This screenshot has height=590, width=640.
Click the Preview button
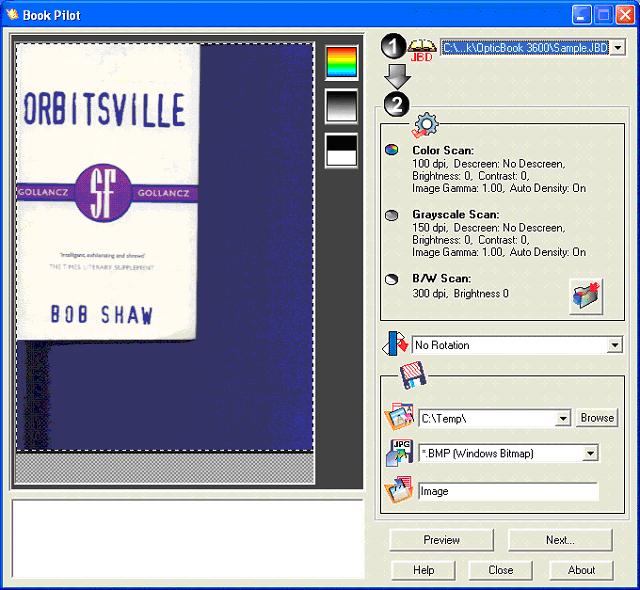(441, 540)
